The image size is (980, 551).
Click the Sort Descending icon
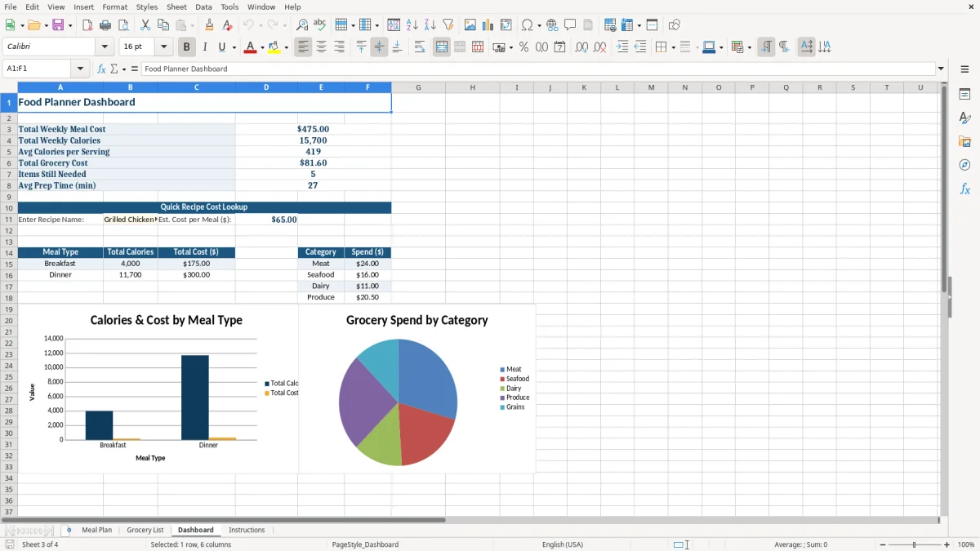click(430, 25)
